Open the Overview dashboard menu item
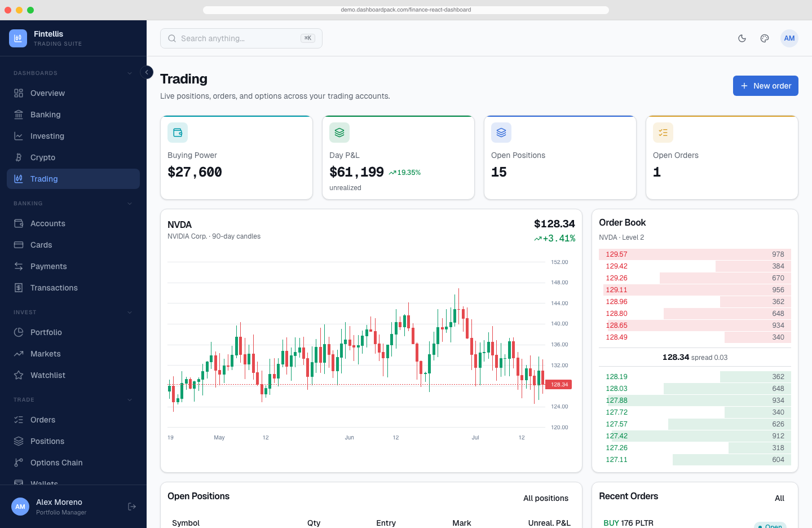The image size is (812, 528). point(73,93)
